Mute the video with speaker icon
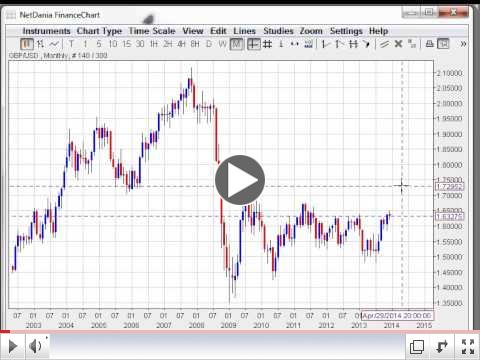 point(35,346)
